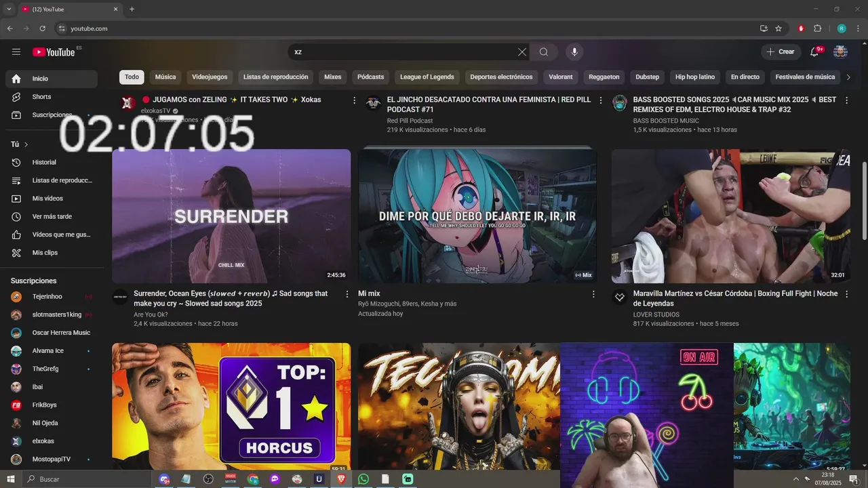
Task: Open the account avatar menu
Action: click(840, 52)
